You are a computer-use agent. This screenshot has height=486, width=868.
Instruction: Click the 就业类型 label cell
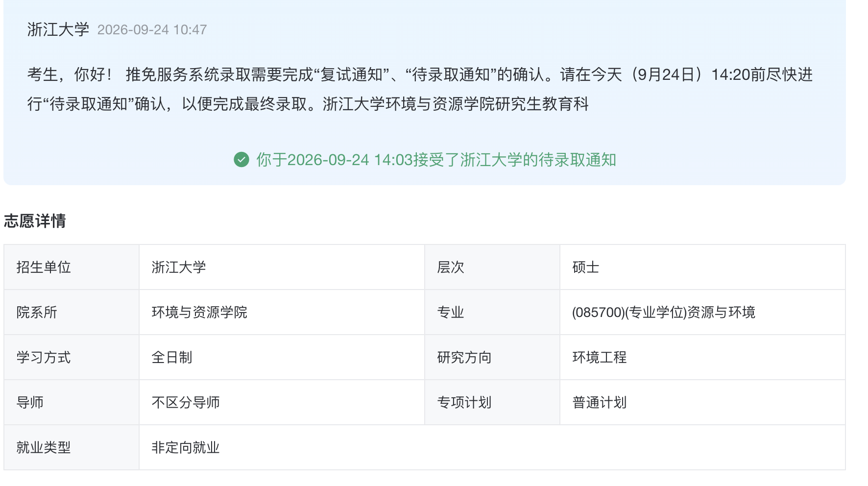[72, 447]
